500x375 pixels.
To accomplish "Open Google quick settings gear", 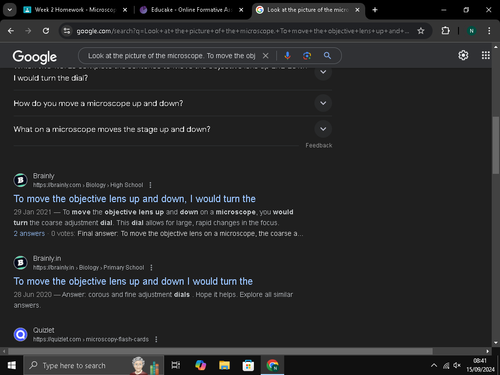I will [x=463, y=55].
